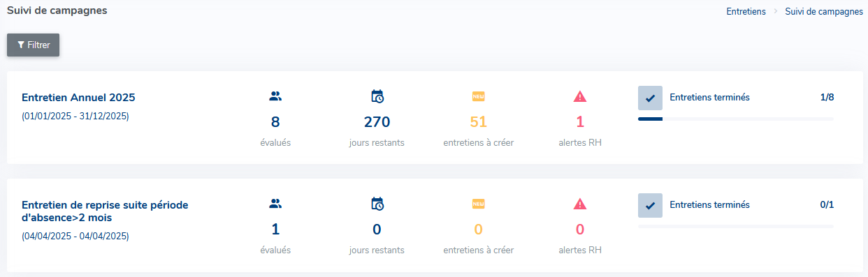Click the checkmark box beside Entretiens terminés 1/8

tap(650, 98)
